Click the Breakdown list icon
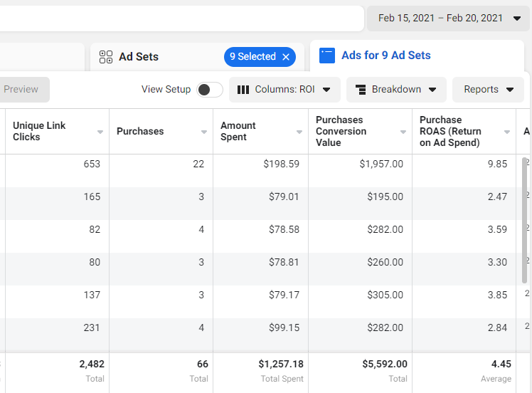This screenshot has height=393, width=532. pyautogui.click(x=360, y=90)
